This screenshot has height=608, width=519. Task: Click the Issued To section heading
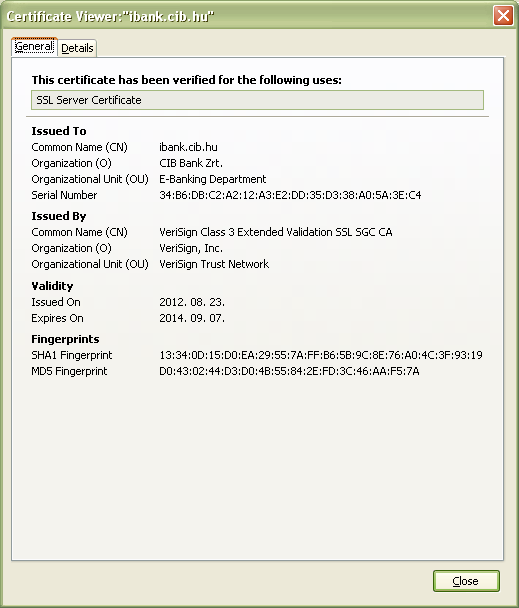59,131
